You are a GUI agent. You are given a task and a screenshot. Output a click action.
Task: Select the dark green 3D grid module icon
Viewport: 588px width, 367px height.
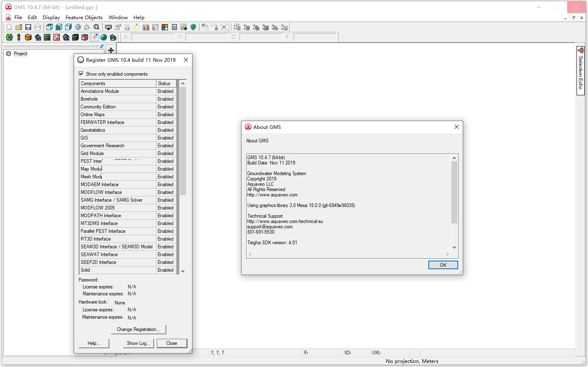pyautogui.click(x=75, y=37)
